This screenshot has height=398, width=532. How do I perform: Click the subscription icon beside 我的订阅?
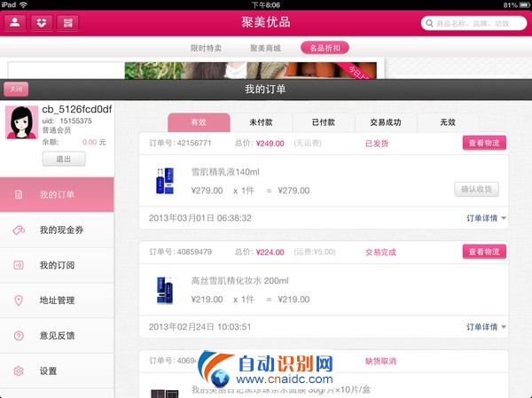tap(19, 265)
